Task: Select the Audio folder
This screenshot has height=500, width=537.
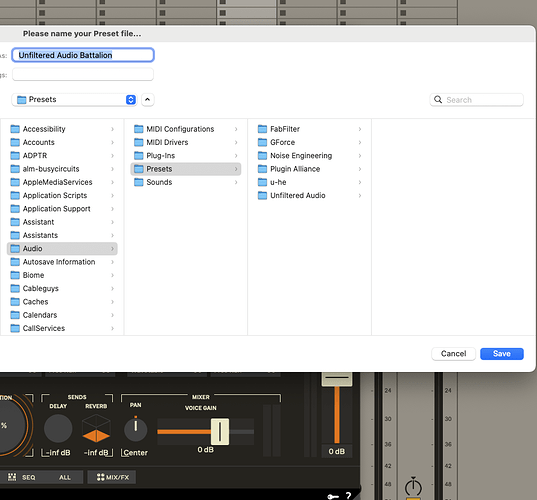Action: 62,249
